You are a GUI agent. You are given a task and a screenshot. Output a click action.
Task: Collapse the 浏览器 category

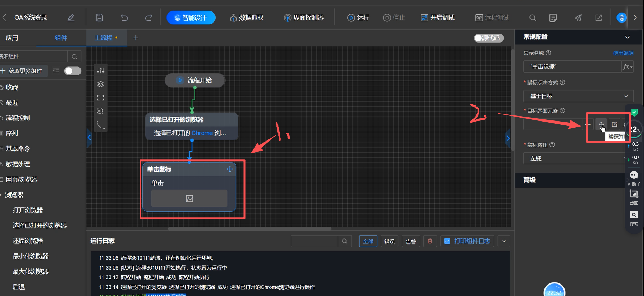[14, 195]
